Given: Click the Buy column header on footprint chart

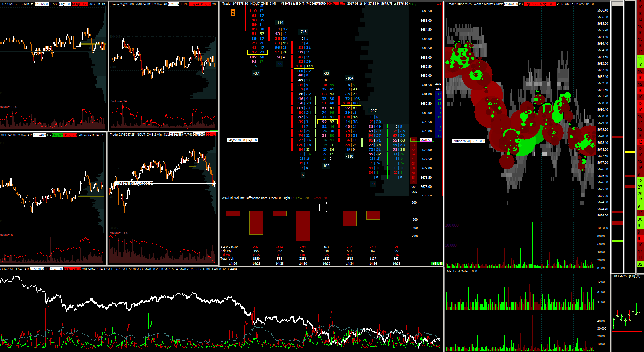Looking at the screenshot, I should click(413, 4).
